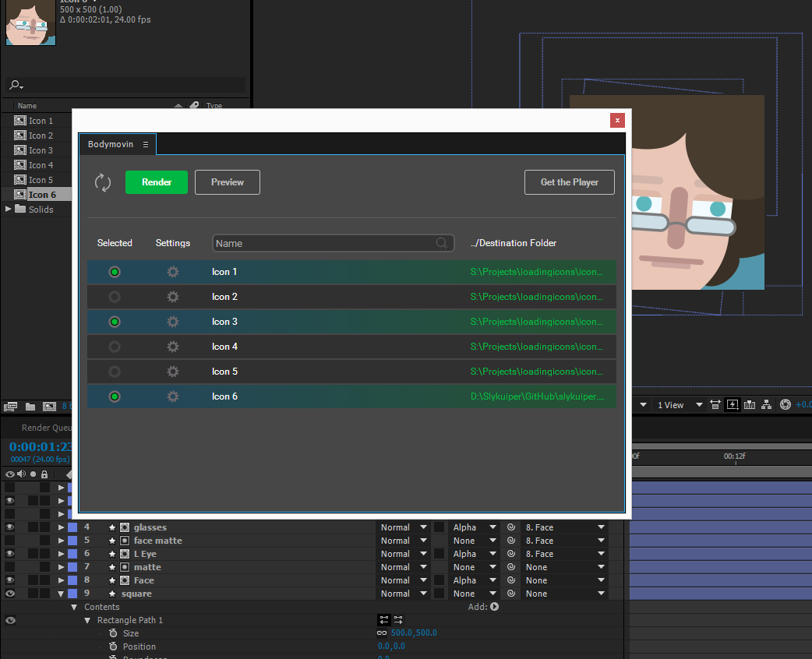The image size is (812, 659).
Task: Deselect the Icon 3 radio button
Action: [115, 322]
